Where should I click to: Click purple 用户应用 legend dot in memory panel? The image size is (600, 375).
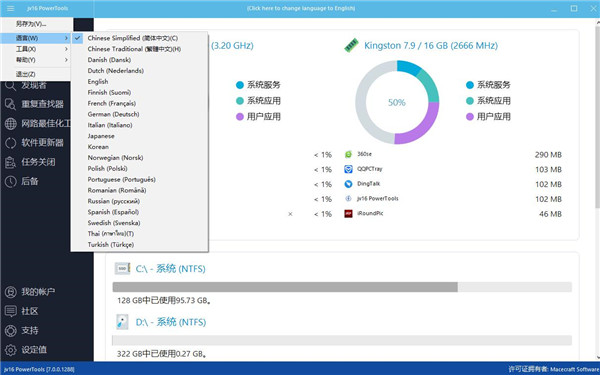470,117
